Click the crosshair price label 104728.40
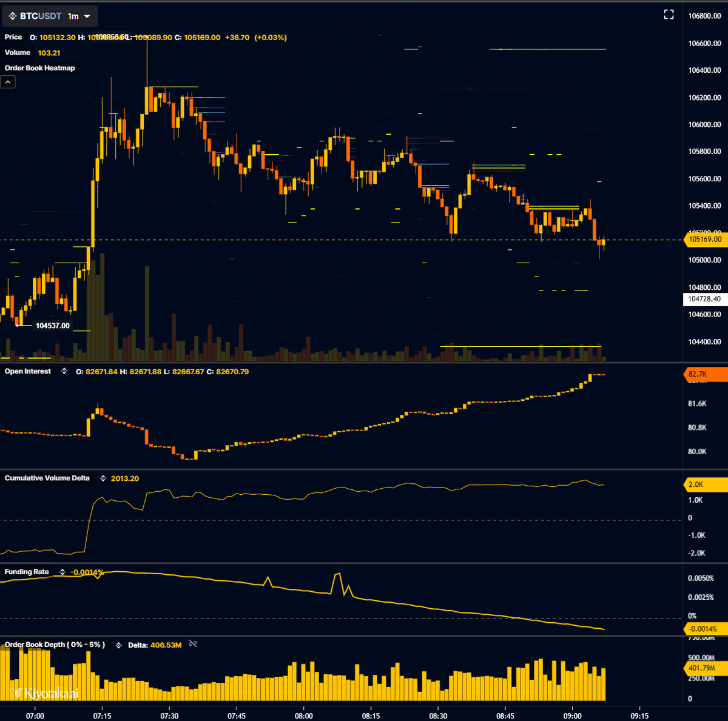 pos(704,299)
